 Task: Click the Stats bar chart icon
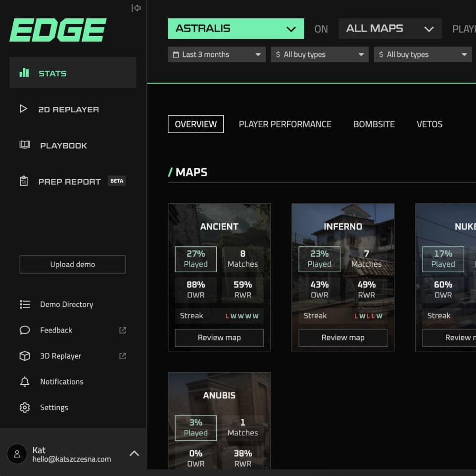[x=24, y=73]
